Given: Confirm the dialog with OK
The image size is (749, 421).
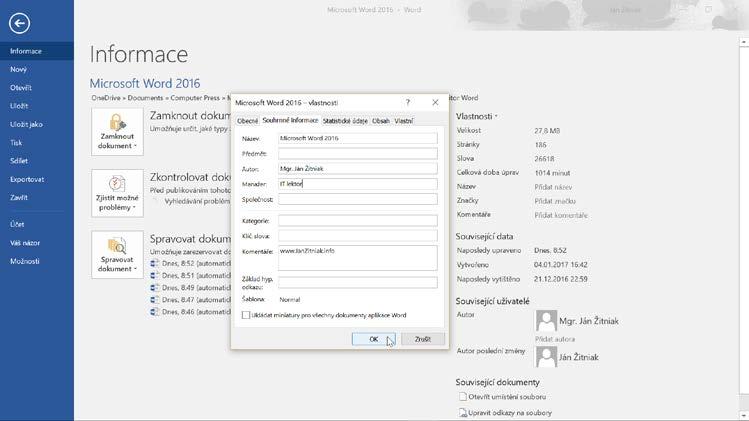Looking at the screenshot, I should (x=374, y=339).
